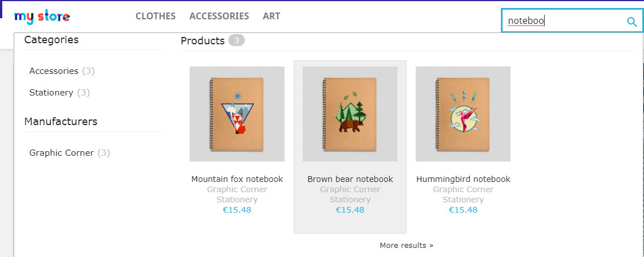Click the Hummingbird notebook title

click(463, 179)
